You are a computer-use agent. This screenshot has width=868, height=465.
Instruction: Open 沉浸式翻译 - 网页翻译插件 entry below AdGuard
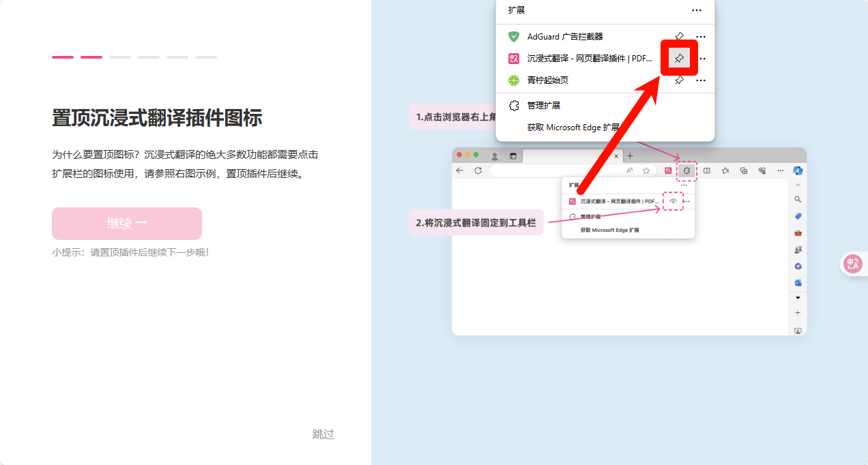590,59
